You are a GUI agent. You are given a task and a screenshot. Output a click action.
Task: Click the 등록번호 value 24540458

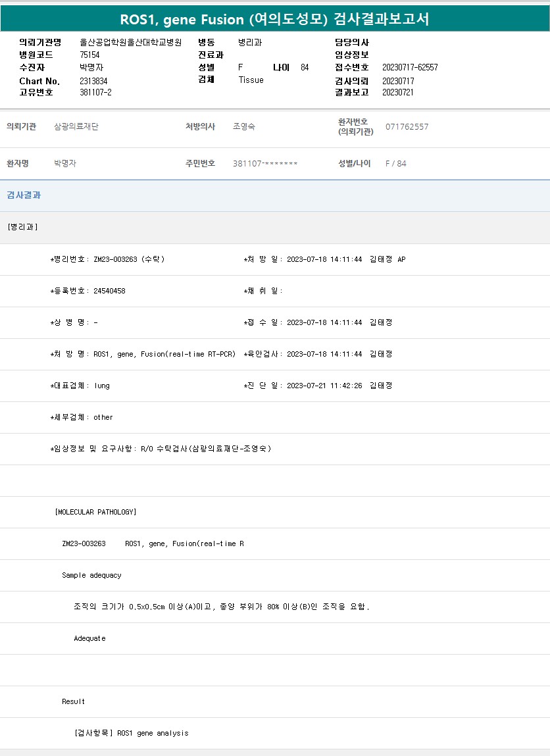point(109,291)
